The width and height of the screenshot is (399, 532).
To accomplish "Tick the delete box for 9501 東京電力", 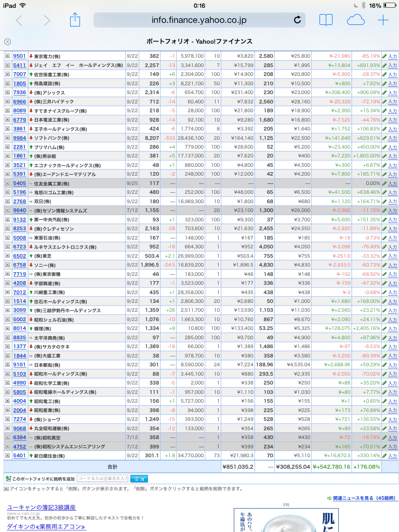I will (x=7, y=56).
